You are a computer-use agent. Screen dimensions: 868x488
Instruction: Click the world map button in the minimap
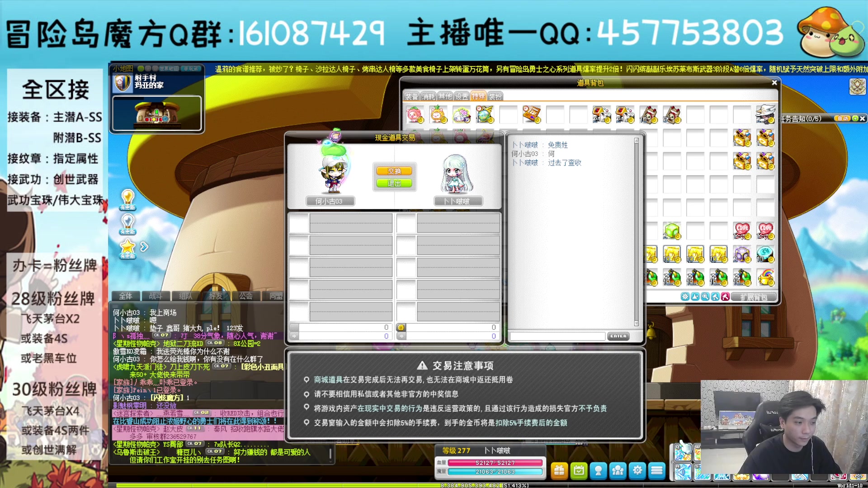click(x=169, y=69)
